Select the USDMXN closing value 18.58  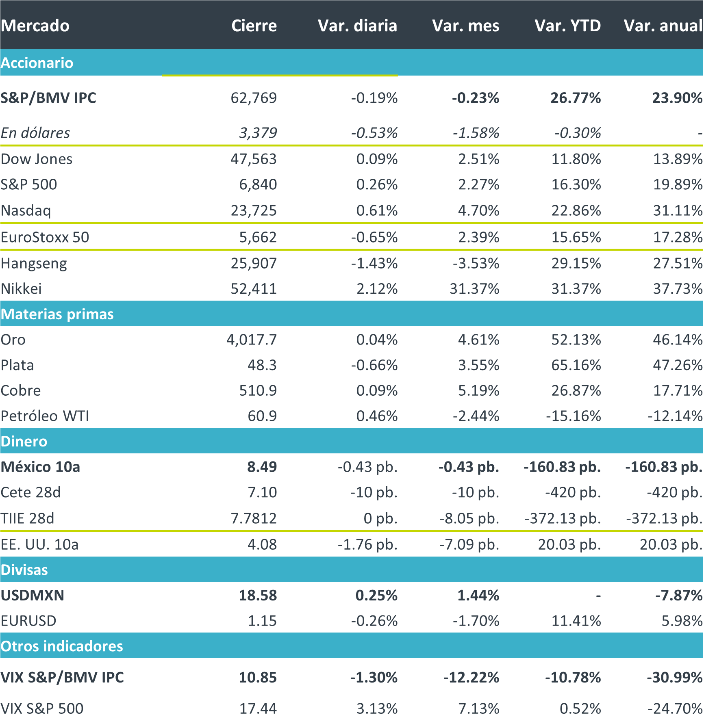click(258, 595)
